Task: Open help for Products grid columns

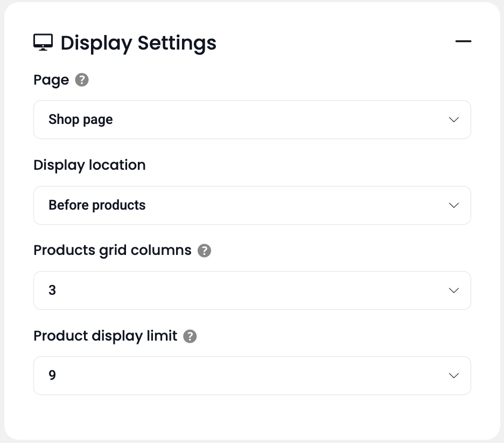Action: [x=204, y=251]
